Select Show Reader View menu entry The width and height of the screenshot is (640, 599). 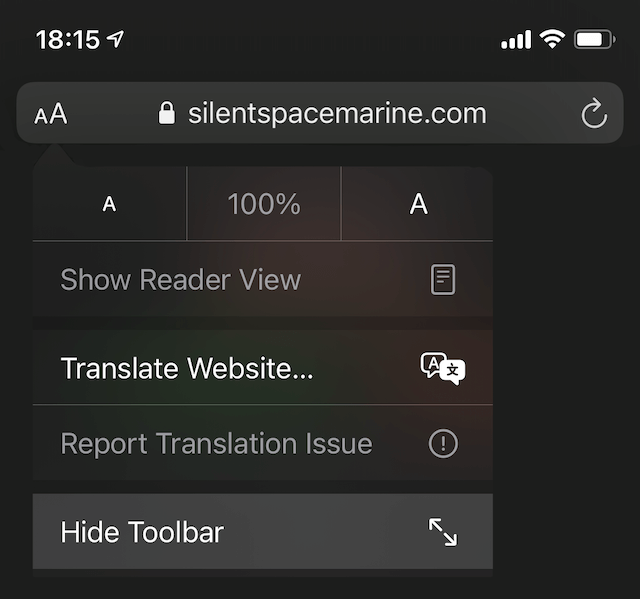pos(181,280)
